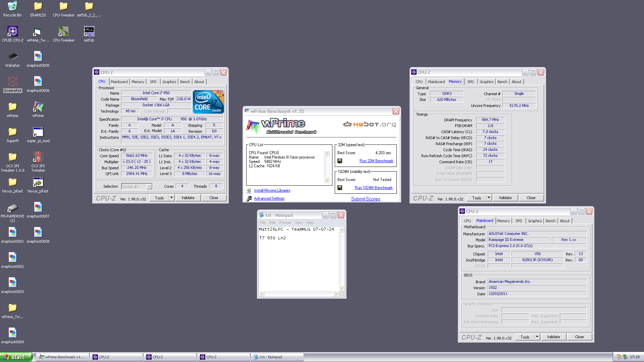Click the HWBOT.org logo in wPrime
This screenshot has width=644, height=362.
(369, 124)
